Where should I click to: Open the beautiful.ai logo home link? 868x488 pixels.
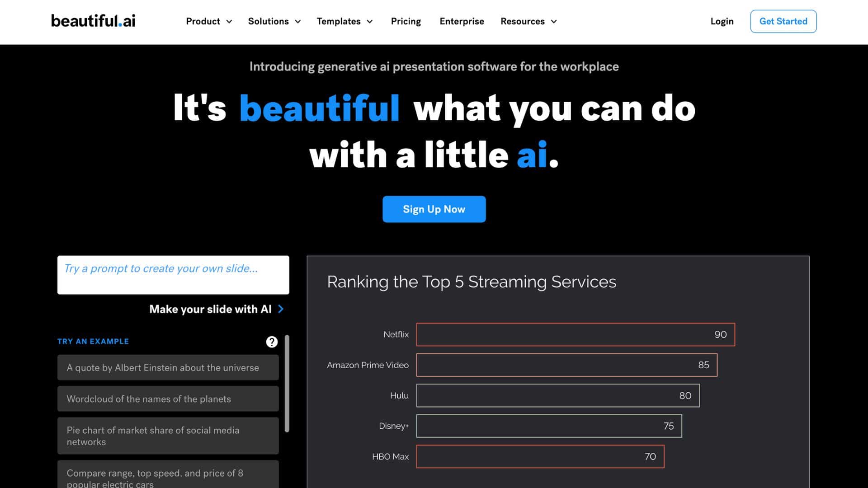click(93, 21)
